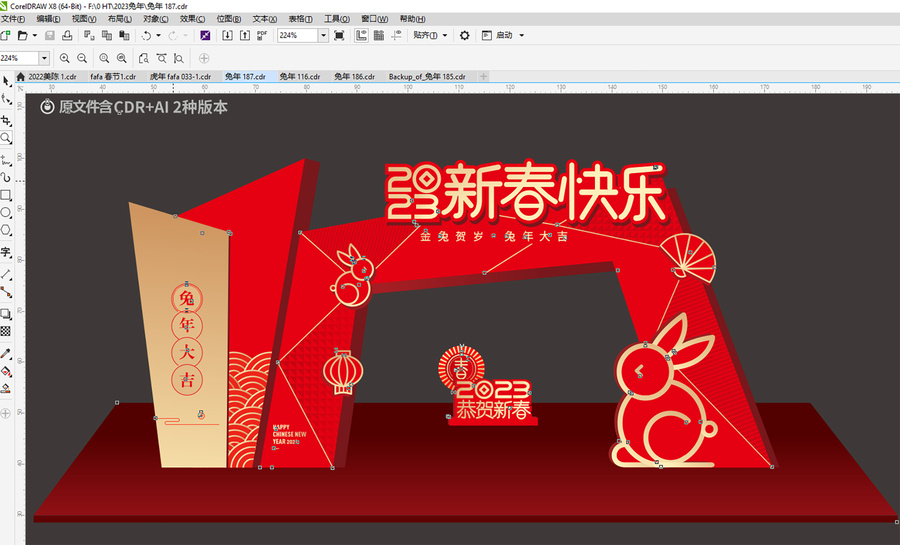
Task: Open the property bar zoom level dropdown
Action: 44,58
